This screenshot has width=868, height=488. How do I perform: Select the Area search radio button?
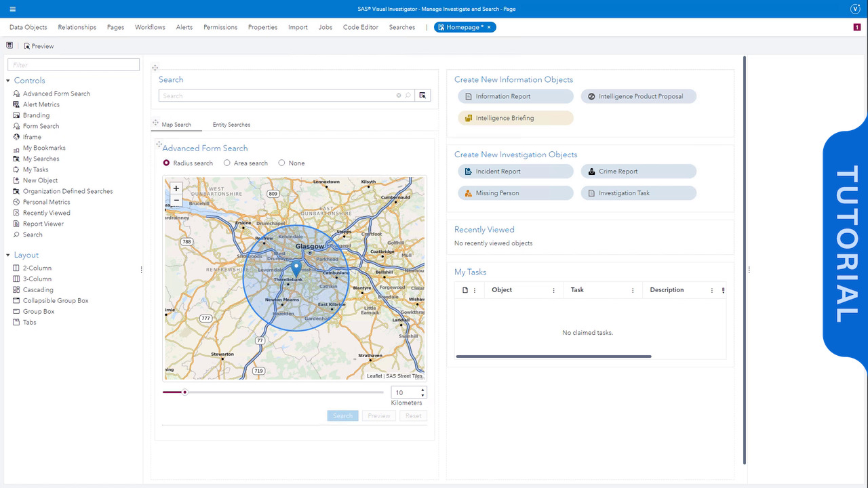coord(227,163)
